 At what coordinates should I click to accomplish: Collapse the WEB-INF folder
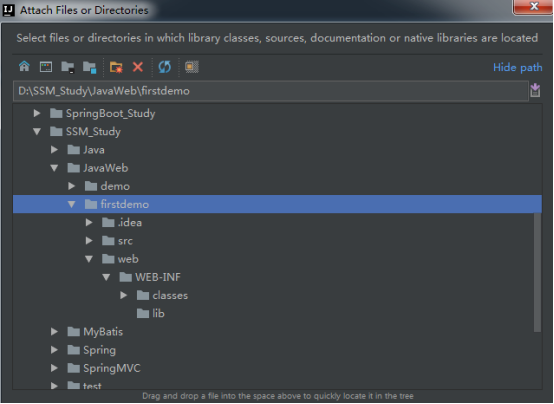click(x=106, y=277)
